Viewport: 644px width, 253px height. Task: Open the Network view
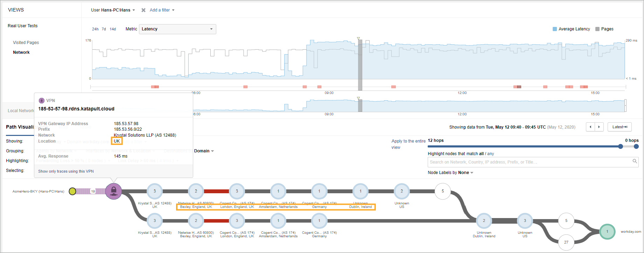coord(21,52)
